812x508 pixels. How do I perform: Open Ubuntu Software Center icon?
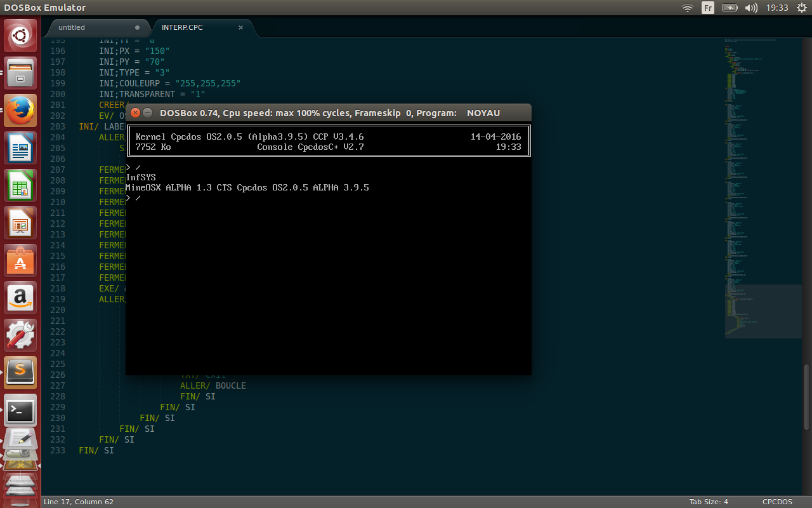[20, 260]
